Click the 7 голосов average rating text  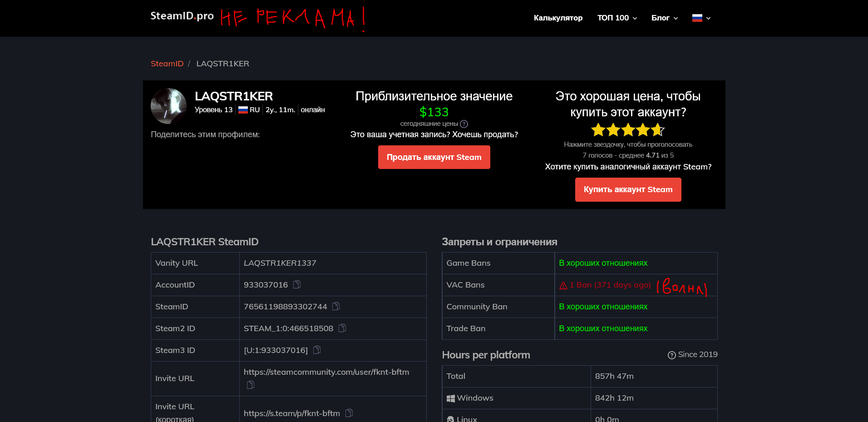click(628, 155)
